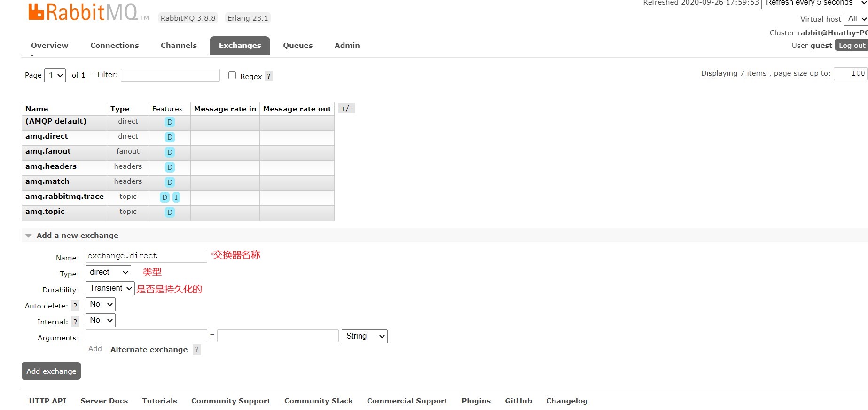Open the Virtual host dropdown
Viewport: 868px width, 410px height.
pos(856,19)
